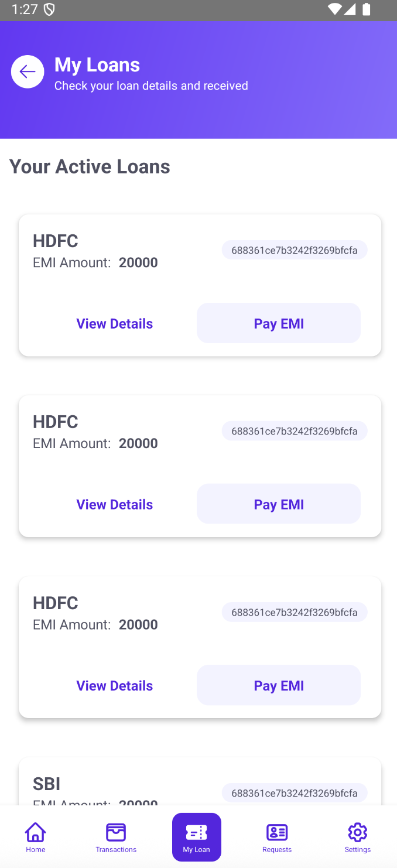Image resolution: width=397 pixels, height=868 pixels.
Task: Select the My Loan ticket icon
Action: click(196, 832)
